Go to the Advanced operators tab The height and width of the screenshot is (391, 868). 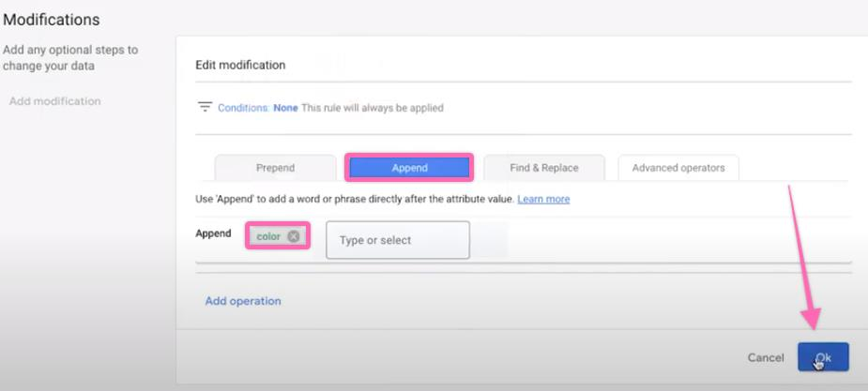(678, 168)
